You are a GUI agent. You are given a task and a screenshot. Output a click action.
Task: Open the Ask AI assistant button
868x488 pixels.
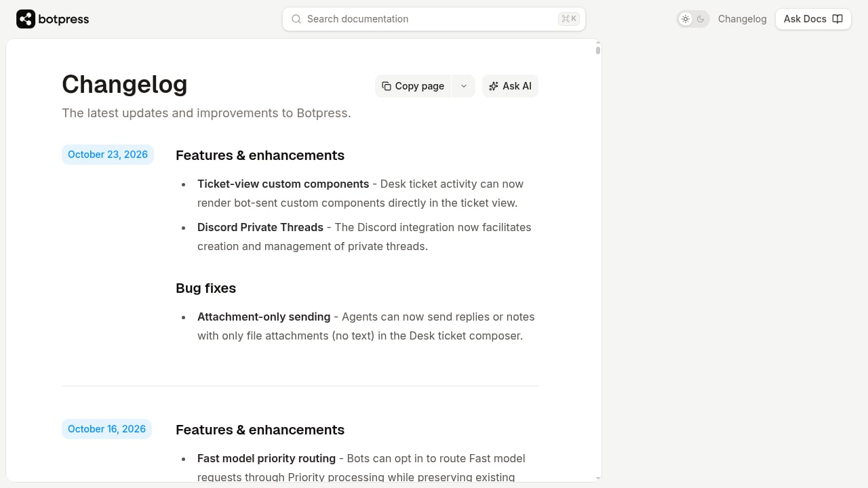[x=510, y=86]
